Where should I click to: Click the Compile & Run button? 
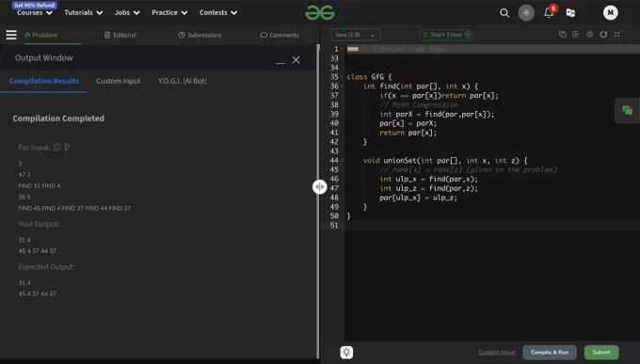click(x=550, y=352)
